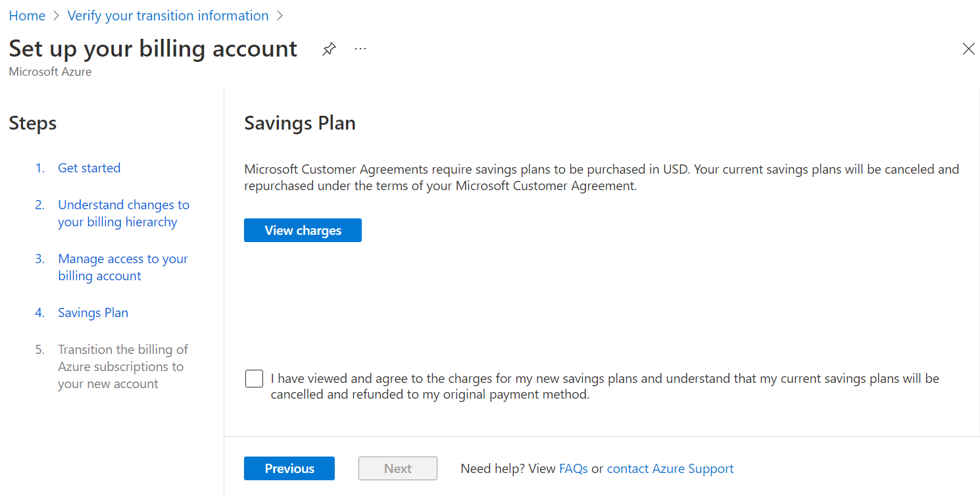Go back with the Previous button
This screenshot has height=498, width=980.
289,468
